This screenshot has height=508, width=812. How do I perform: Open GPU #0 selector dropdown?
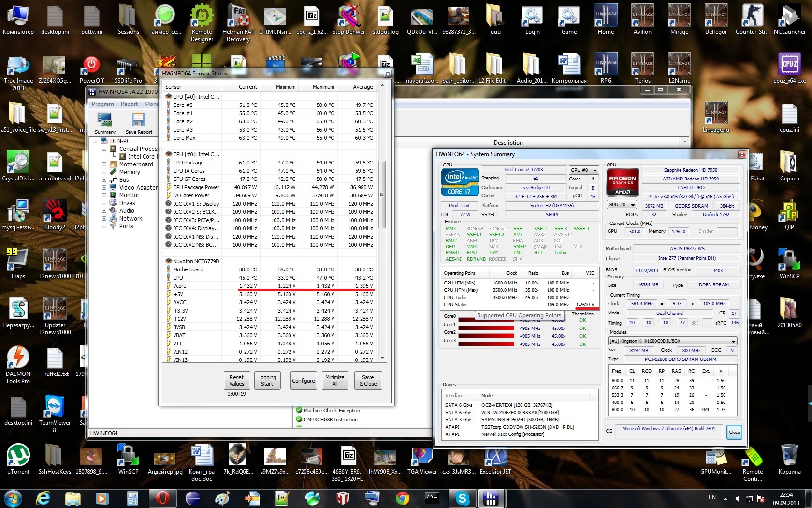coord(621,205)
